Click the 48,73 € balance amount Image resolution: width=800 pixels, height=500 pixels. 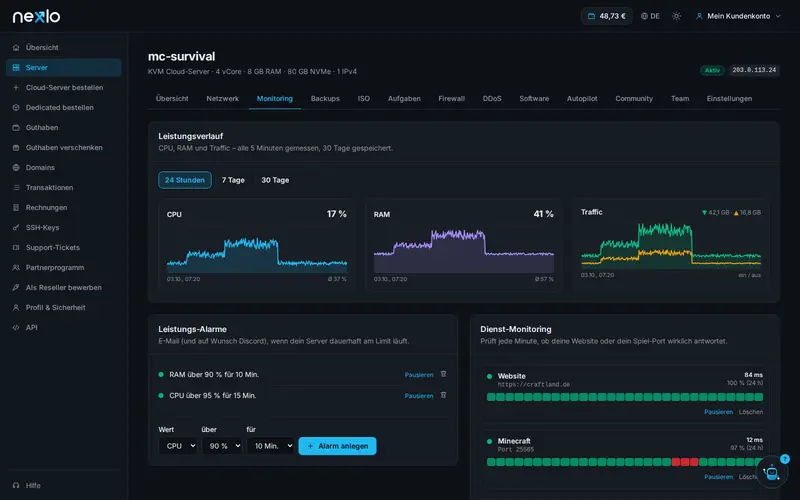coord(612,16)
